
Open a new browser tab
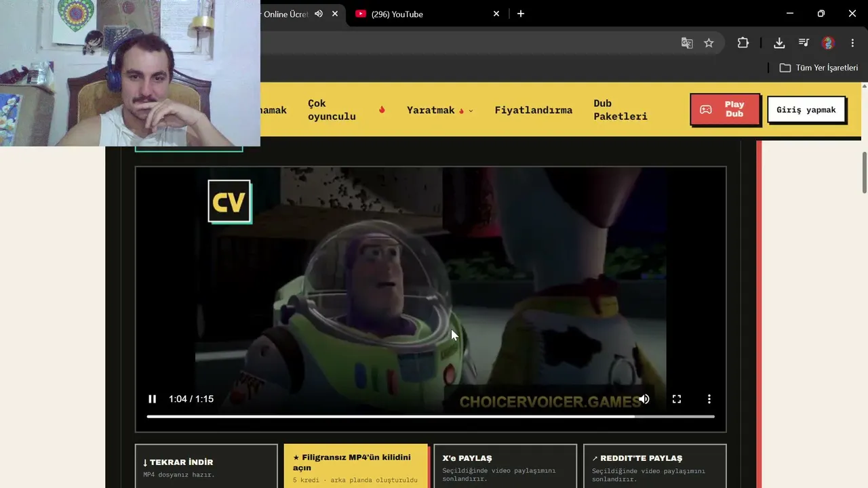click(x=521, y=14)
